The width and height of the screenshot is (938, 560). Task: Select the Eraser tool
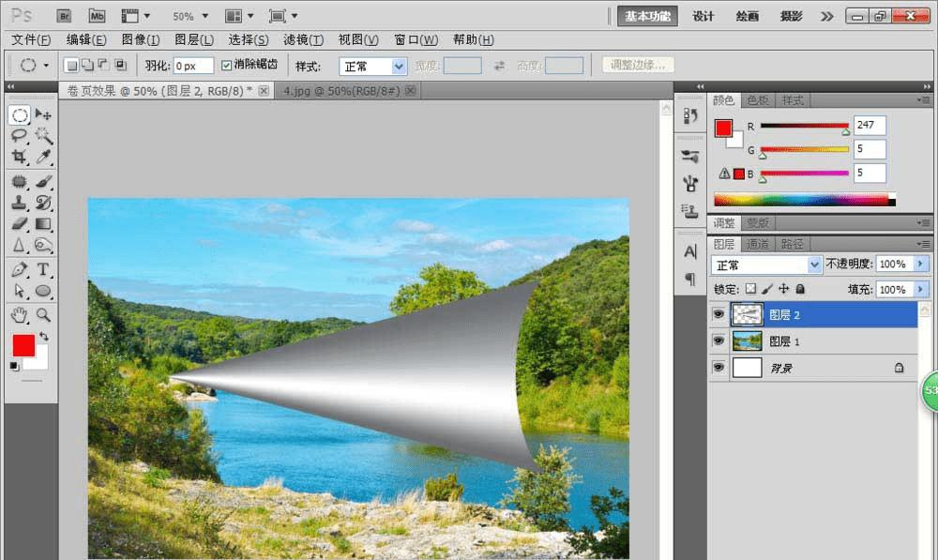[19, 224]
